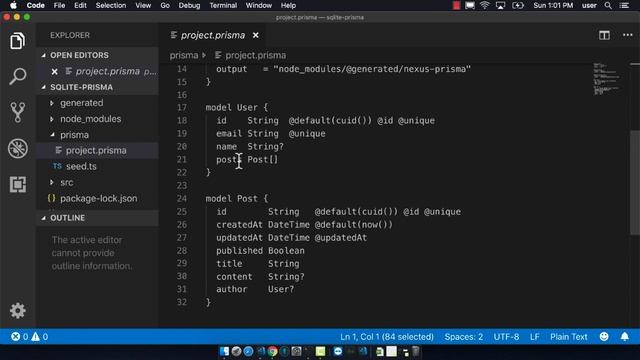The image size is (640, 360).
Task: Open Trash in the Dock
Action: point(416,351)
